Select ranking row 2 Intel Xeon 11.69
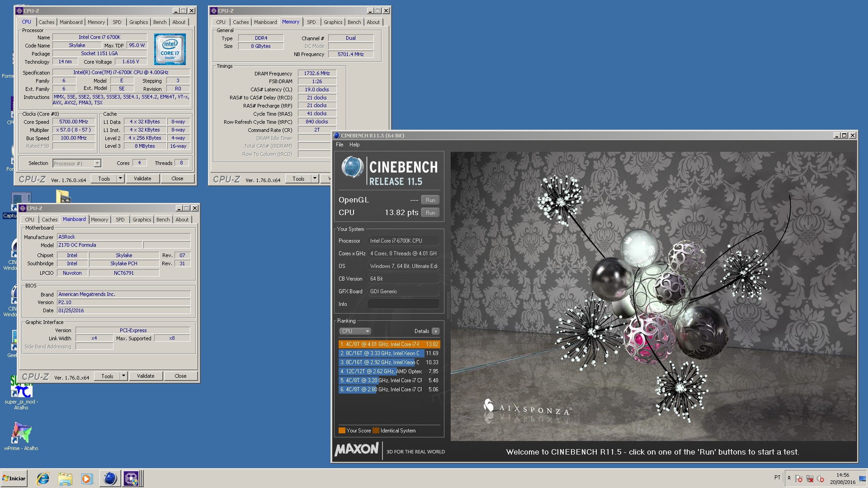This screenshot has height=488, width=868. (389, 353)
